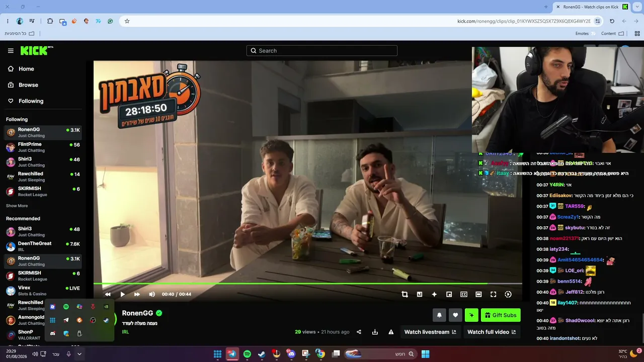Reload the page in Chrome
Image resolution: width=644 pixels, height=362 pixels.
click(612, 21)
